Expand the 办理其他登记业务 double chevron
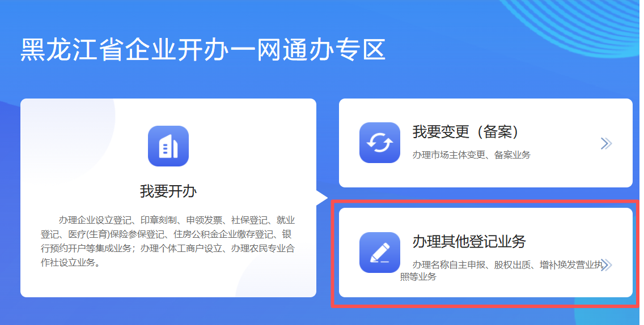This screenshot has height=325, width=644. (606, 264)
